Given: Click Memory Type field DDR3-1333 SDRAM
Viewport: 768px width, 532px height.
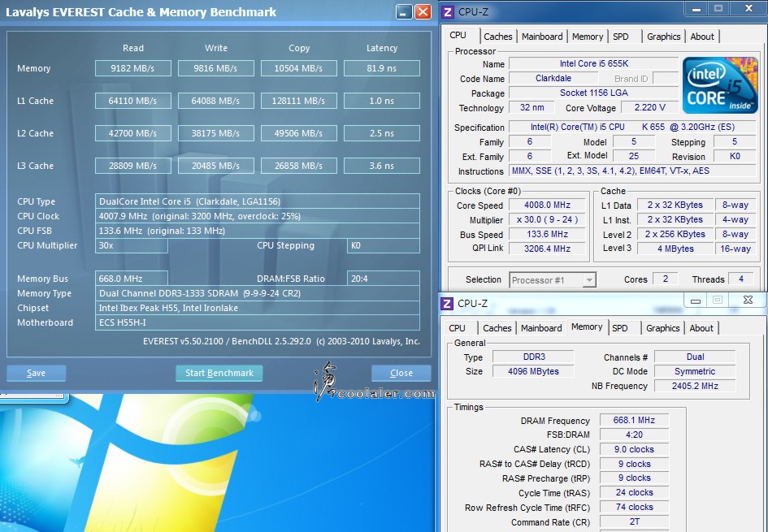Looking at the screenshot, I should pos(257,293).
